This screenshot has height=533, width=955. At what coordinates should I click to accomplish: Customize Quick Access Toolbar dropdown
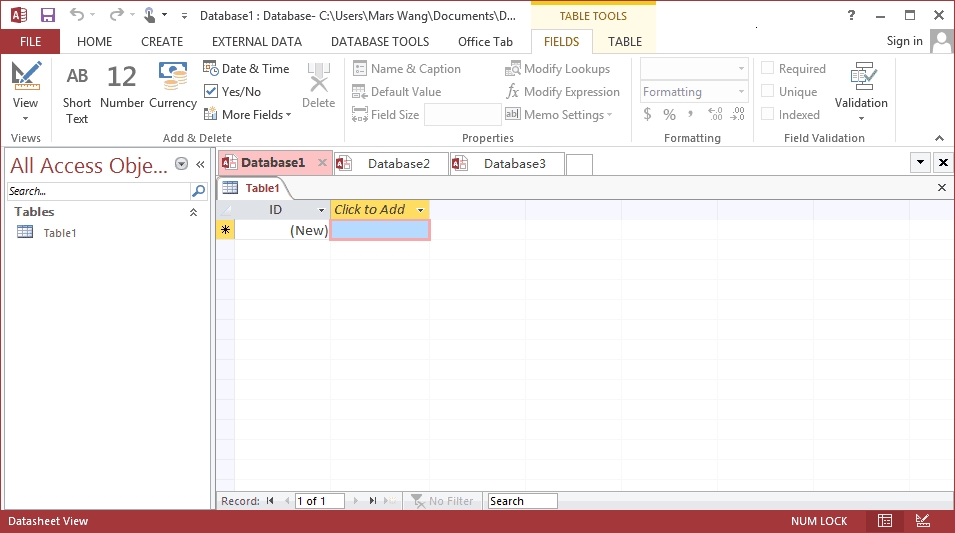coord(185,16)
